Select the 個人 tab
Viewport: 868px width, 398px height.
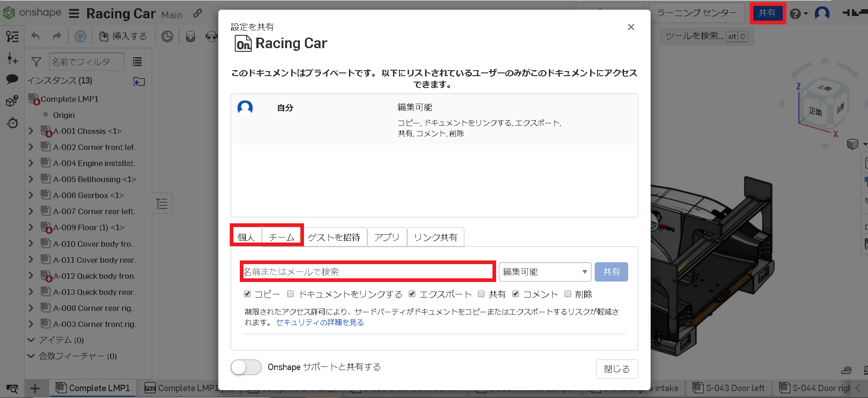point(246,237)
